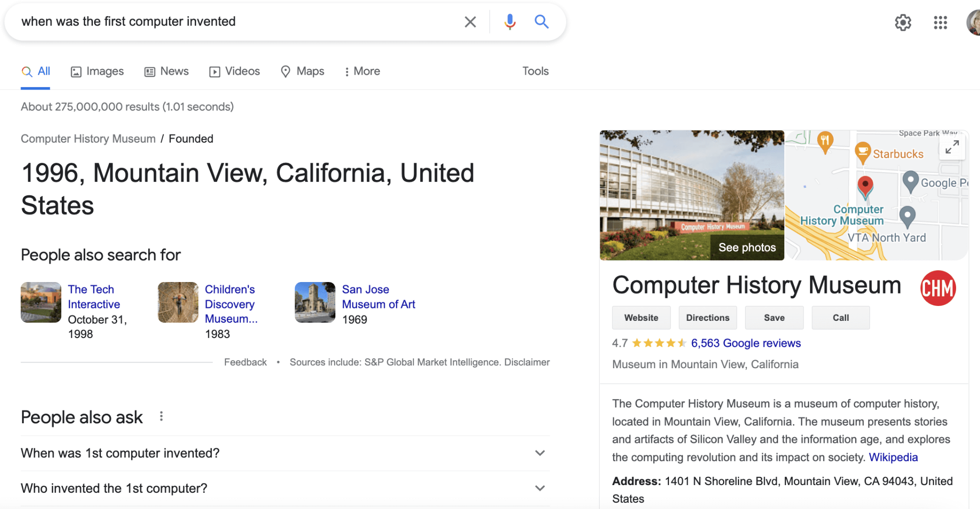Image resolution: width=980 pixels, height=509 pixels.
Task: Click San Jose Museum of Art thumbnail
Action: (315, 302)
